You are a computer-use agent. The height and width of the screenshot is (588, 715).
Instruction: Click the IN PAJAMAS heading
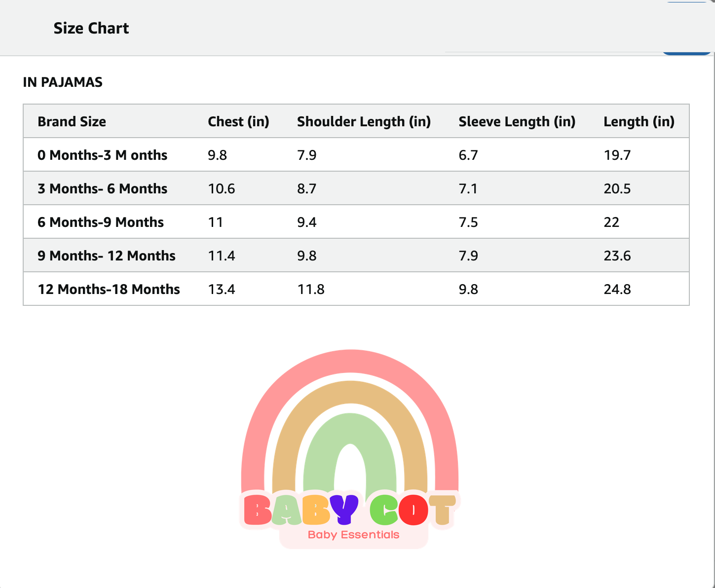[x=63, y=82]
